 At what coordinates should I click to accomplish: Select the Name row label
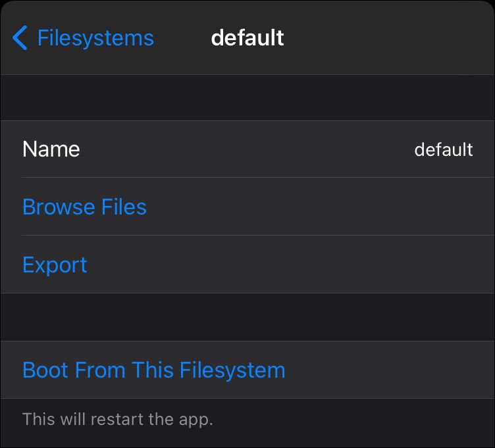click(51, 149)
